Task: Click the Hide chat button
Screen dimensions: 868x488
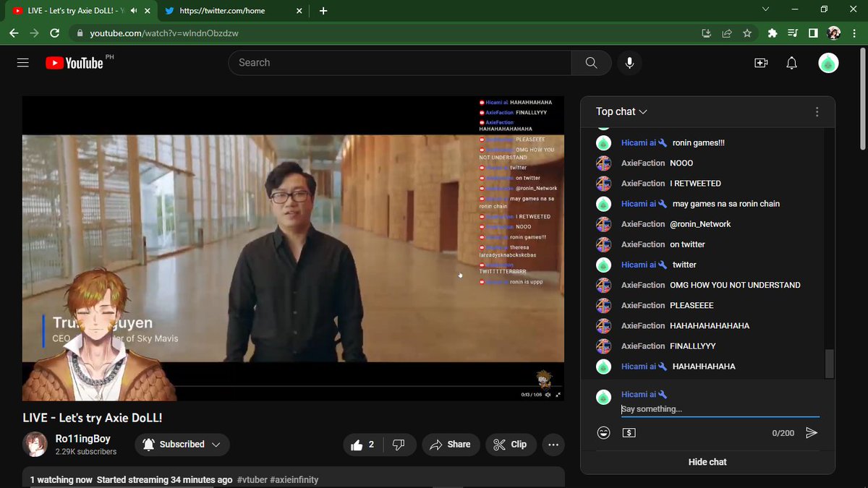Action: (707, 462)
